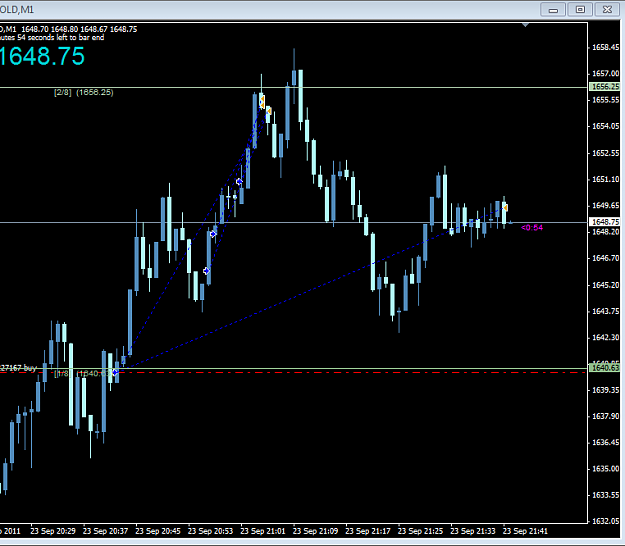
Task: Click the 23 Sep 20:53 time label
Action: [x=210, y=531]
